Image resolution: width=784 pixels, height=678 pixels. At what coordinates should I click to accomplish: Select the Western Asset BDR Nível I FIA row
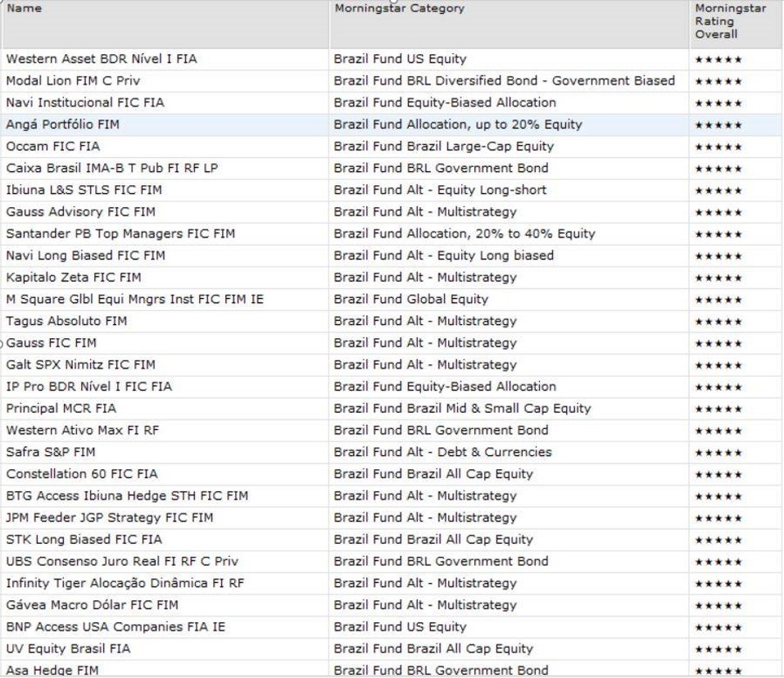102,59
